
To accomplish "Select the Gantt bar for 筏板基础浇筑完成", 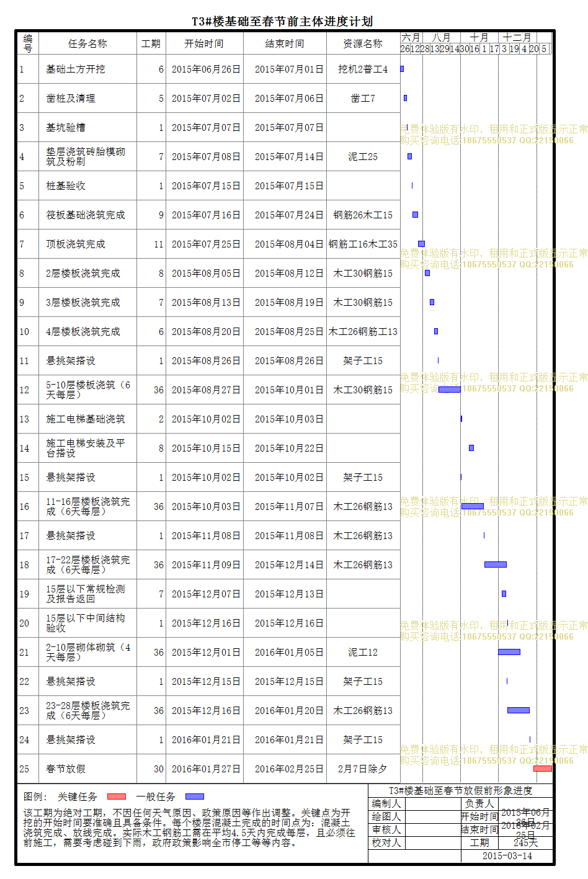I will click(x=415, y=215).
